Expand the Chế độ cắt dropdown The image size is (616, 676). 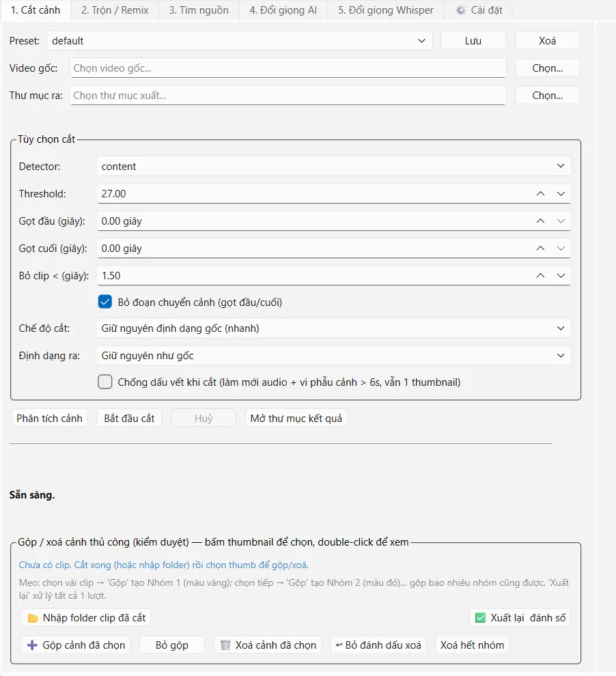(x=334, y=328)
